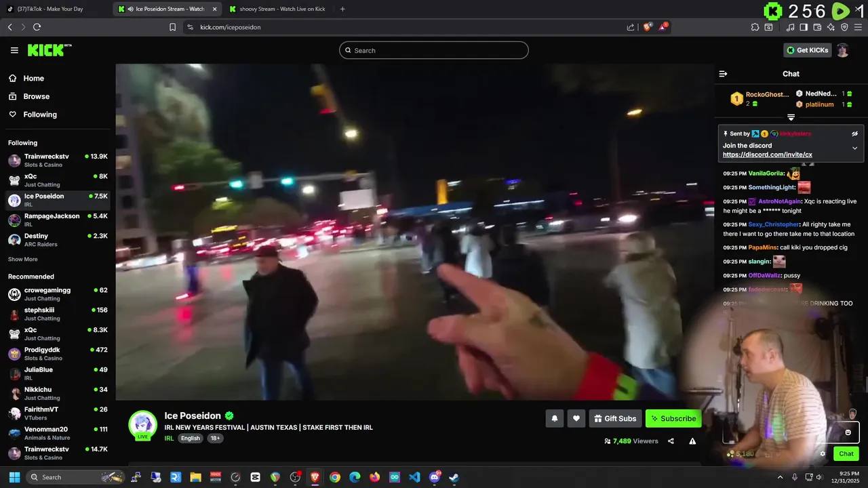
Task: Show more followed channels
Action: point(23,259)
